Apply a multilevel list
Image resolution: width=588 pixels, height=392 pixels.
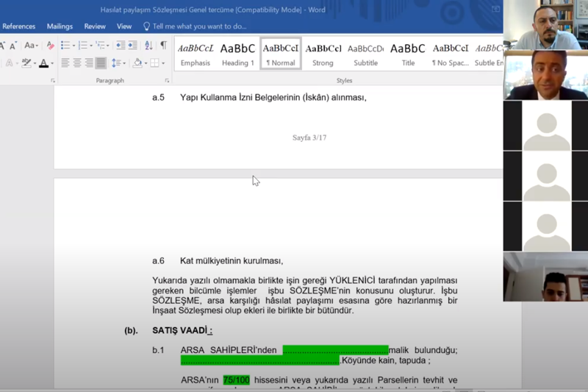pos(100,46)
